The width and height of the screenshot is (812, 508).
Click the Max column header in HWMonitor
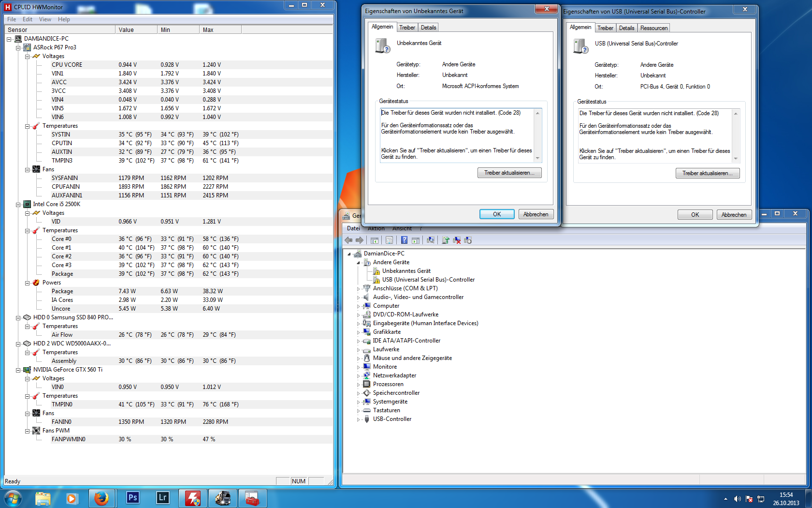(220, 30)
